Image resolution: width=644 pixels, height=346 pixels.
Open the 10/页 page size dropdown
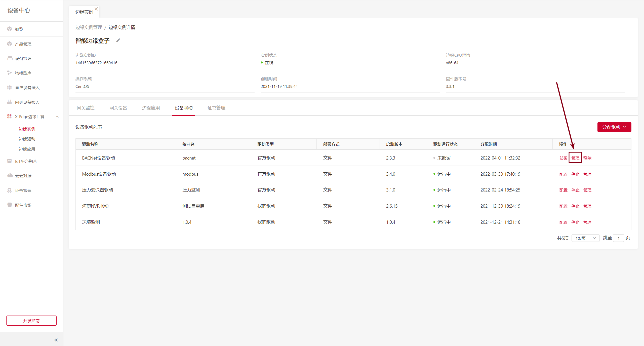click(585, 238)
